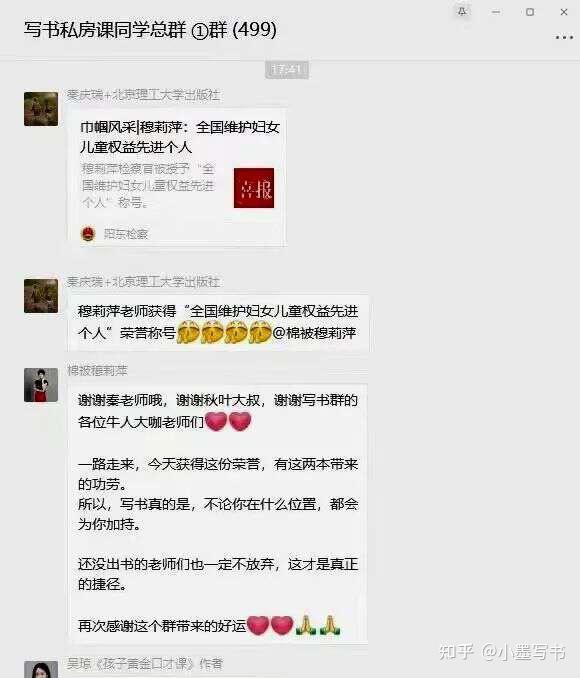Select the long thank-you message bubble
Image resolution: width=580 pixels, height=678 pixels.
(x=218, y=513)
